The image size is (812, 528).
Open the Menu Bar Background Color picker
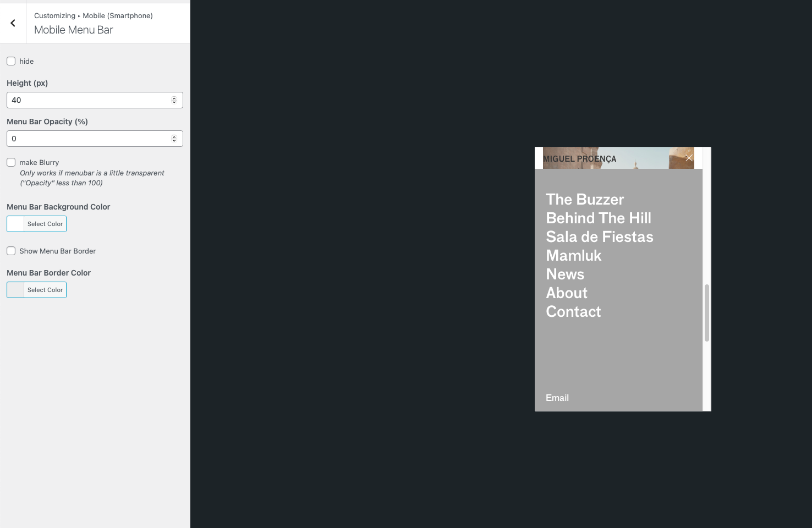pyautogui.click(x=45, y=224)
